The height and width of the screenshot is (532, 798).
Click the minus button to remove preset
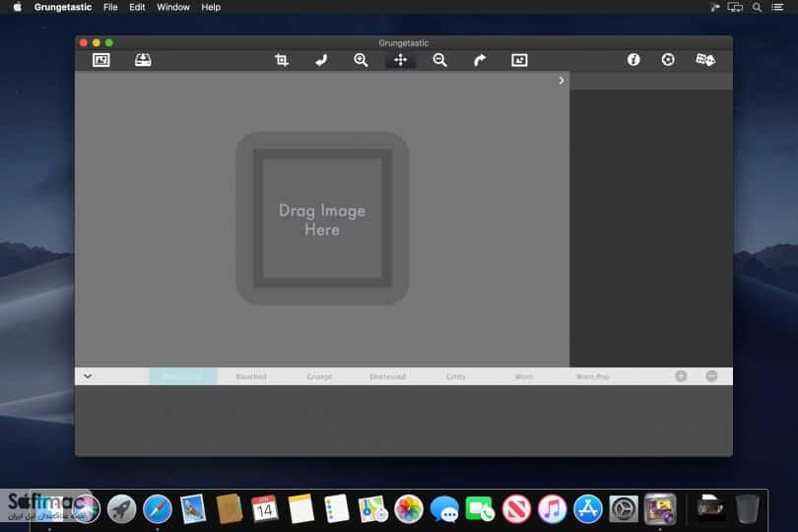pos(711,376)
